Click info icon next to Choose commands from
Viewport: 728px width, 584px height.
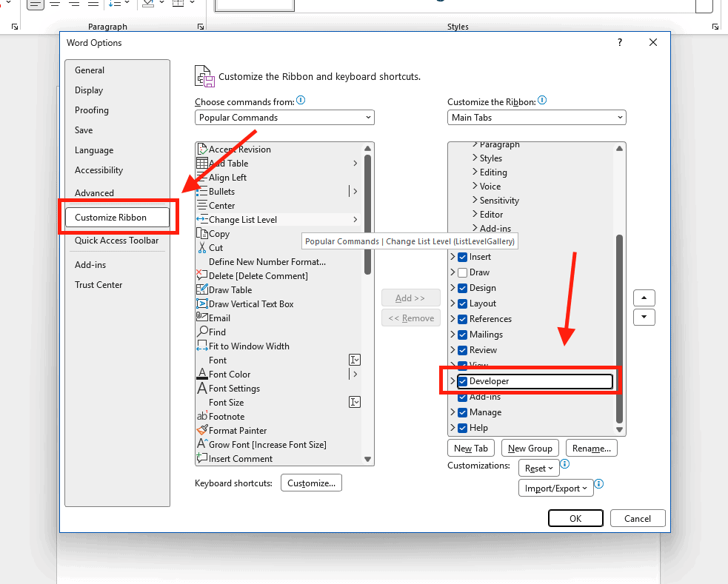301,100
